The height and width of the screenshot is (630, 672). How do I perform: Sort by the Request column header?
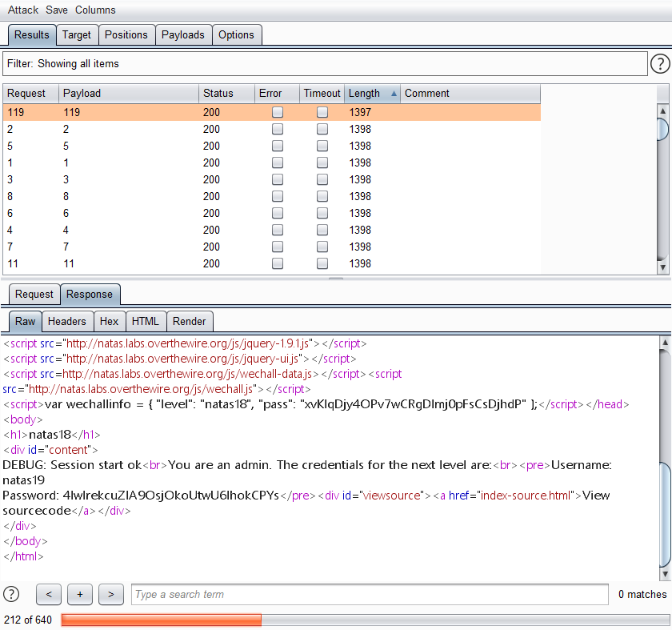[x=30, y=94]
